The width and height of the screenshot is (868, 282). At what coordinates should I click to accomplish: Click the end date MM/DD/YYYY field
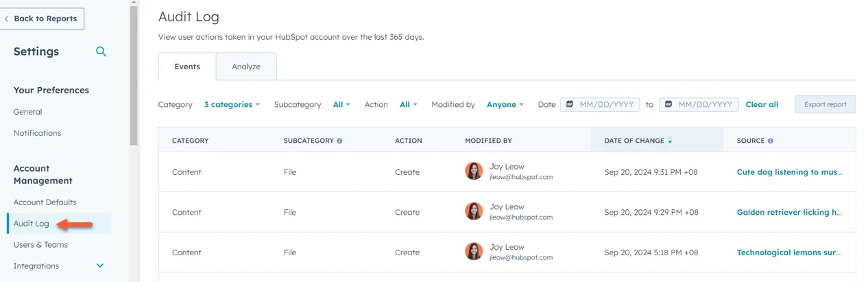[699, 104]
